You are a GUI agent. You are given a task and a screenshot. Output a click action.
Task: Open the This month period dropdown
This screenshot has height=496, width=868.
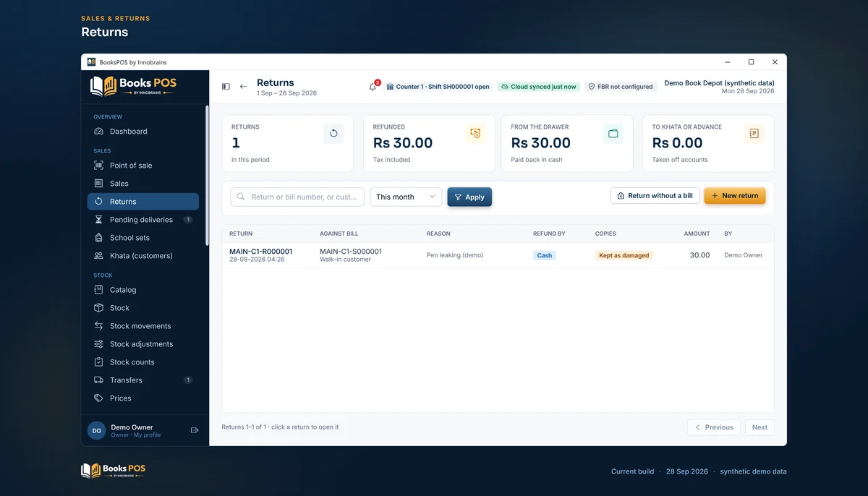[406, 197]
